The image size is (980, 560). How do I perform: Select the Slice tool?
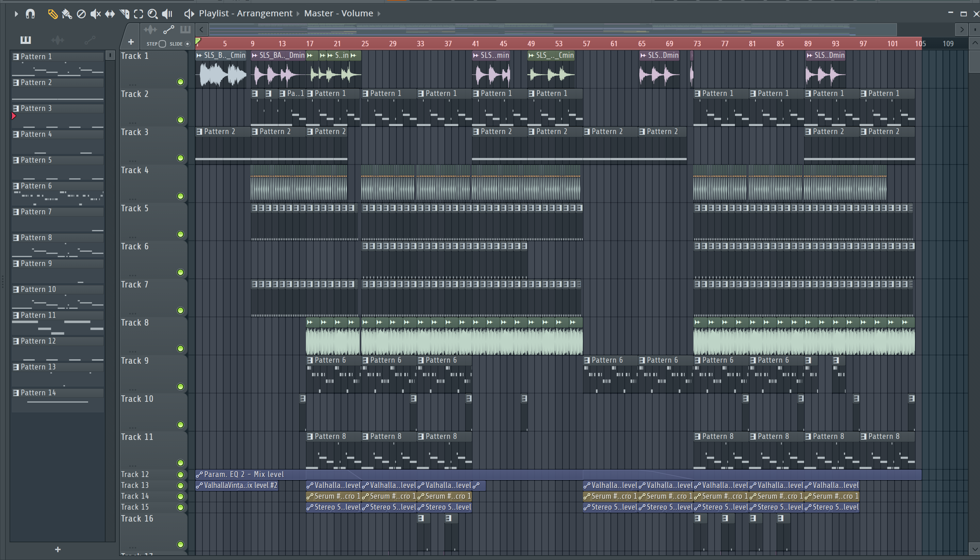pyautogui.click(x=124, y=14)
